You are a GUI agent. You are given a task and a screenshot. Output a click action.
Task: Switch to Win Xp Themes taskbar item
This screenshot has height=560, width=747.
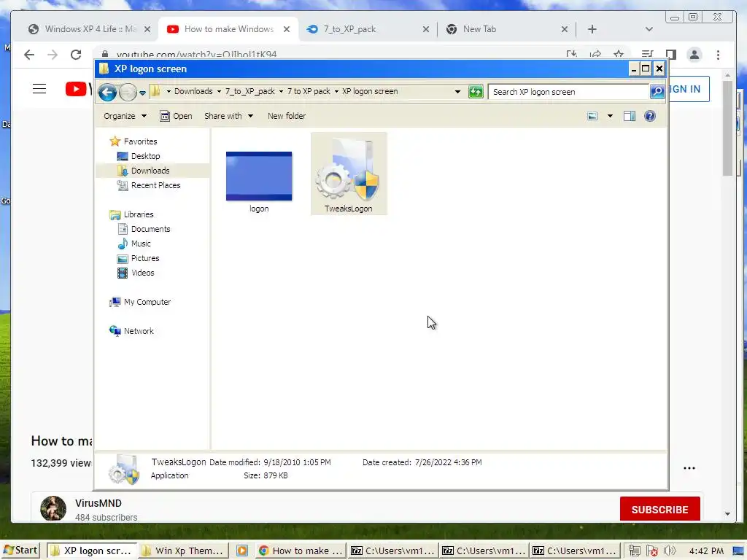click(183, 551)
